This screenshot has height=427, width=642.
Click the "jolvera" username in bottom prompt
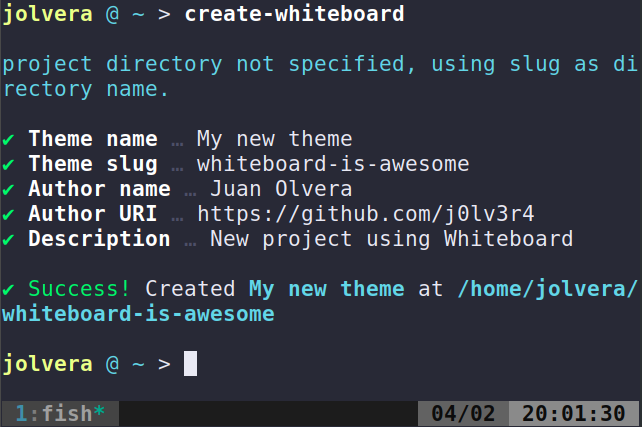coord(47,364)
